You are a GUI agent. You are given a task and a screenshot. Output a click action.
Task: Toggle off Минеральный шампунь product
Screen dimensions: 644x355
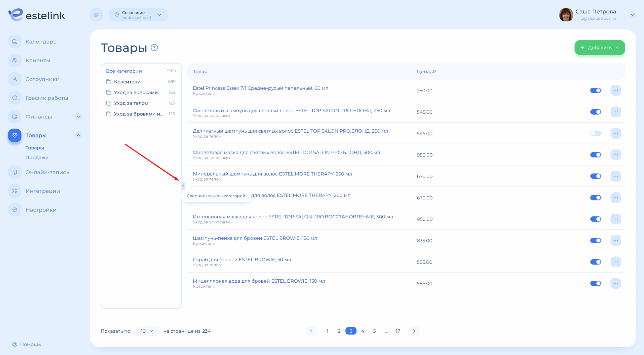(x=595, y=176)
